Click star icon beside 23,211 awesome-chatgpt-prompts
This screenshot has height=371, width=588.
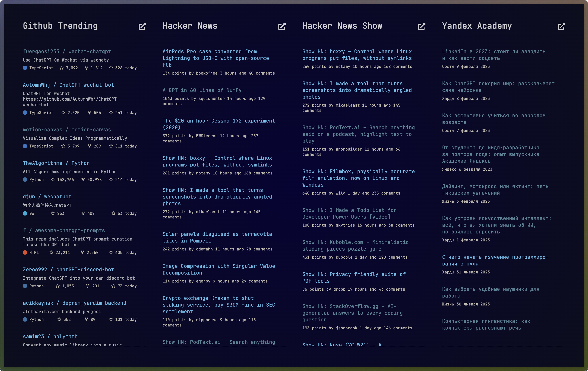51,252
